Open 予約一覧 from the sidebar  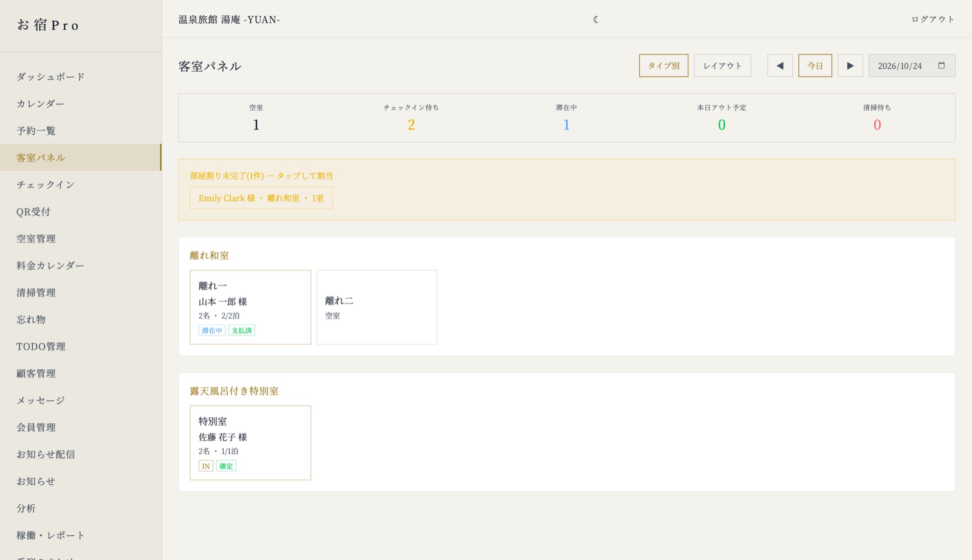[81, 131]
